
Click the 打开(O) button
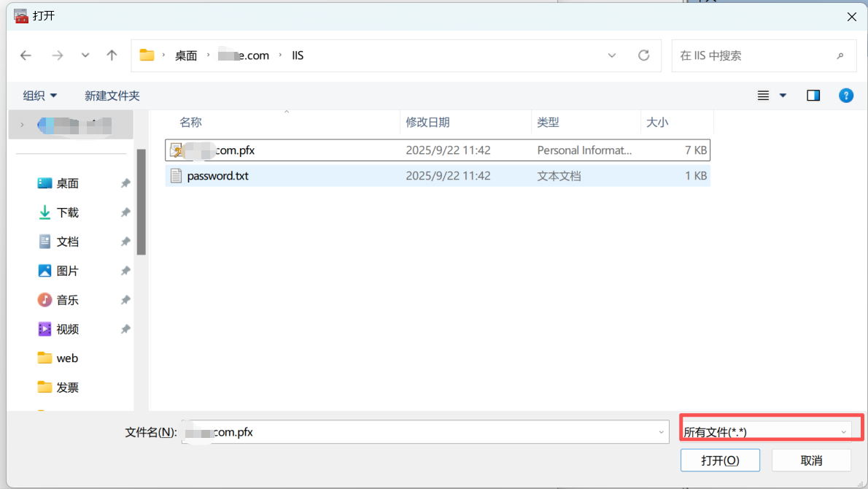[x=720, y=461]
